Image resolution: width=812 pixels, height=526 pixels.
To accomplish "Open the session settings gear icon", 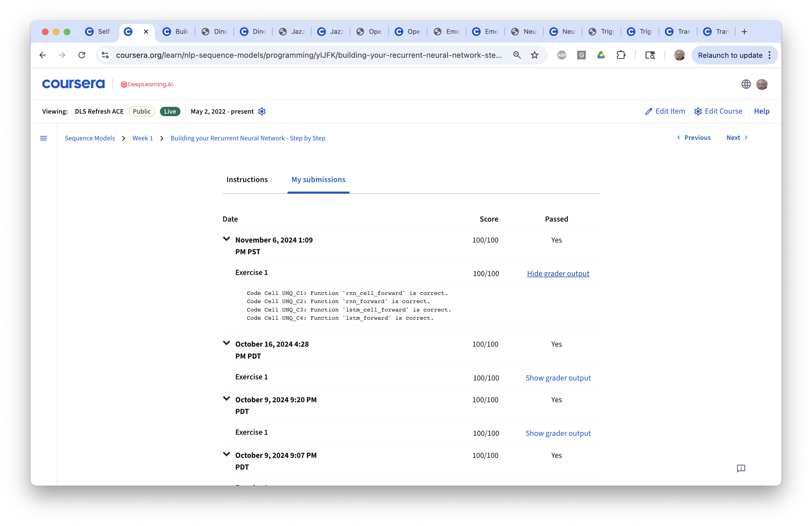I will [262, 112].
